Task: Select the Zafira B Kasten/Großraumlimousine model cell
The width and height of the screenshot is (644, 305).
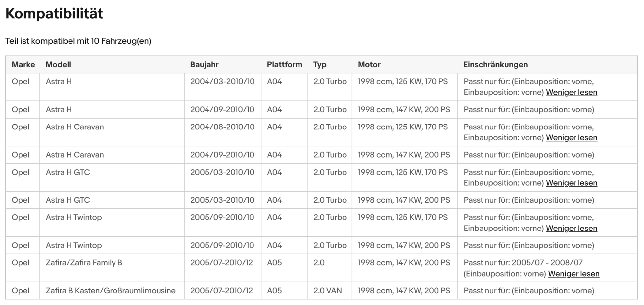Action: point(111,291)
